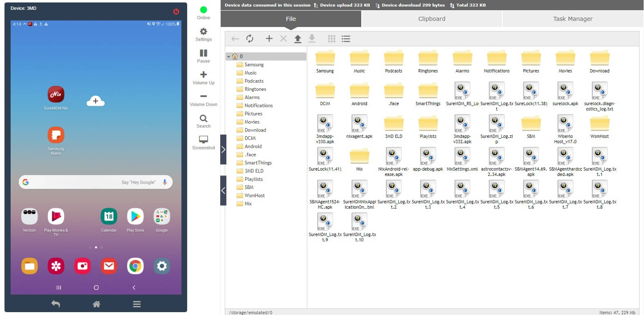644x315 pixels.
Task: Delete selected file with X icon
Action: tap(283, 38)
